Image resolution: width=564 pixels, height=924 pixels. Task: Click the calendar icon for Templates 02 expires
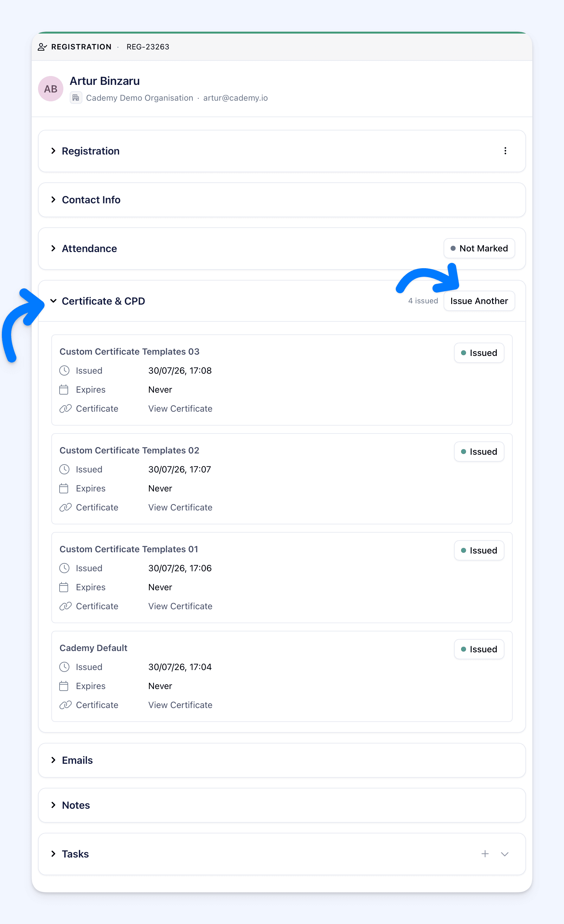pos(64,488)
